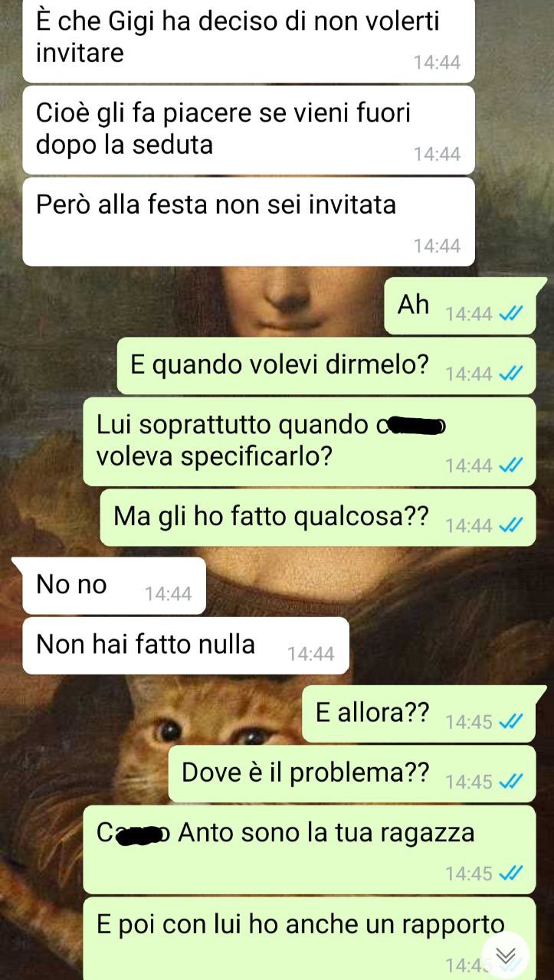The height and width of the screenshot is (980, 554).
Task: Select message 'È che Gigi ha deciso'
Action: pos(249,41)
